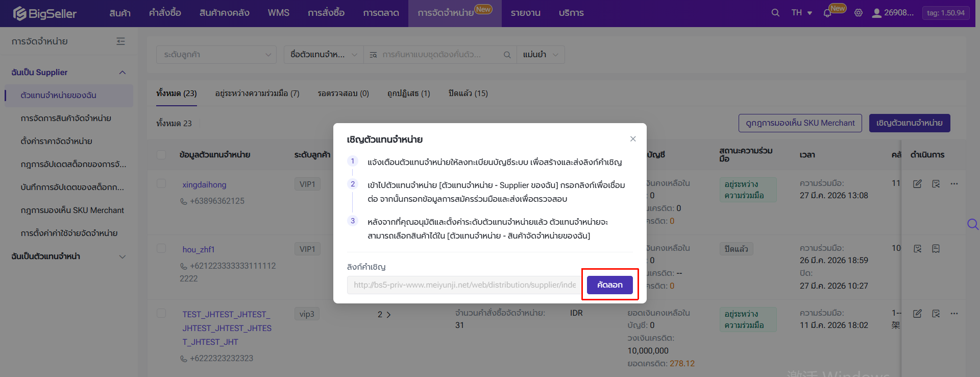This screenshot has height=377, width=980.
Task: Click the คัดลอก copy button
Action: [x=610, y=285]
